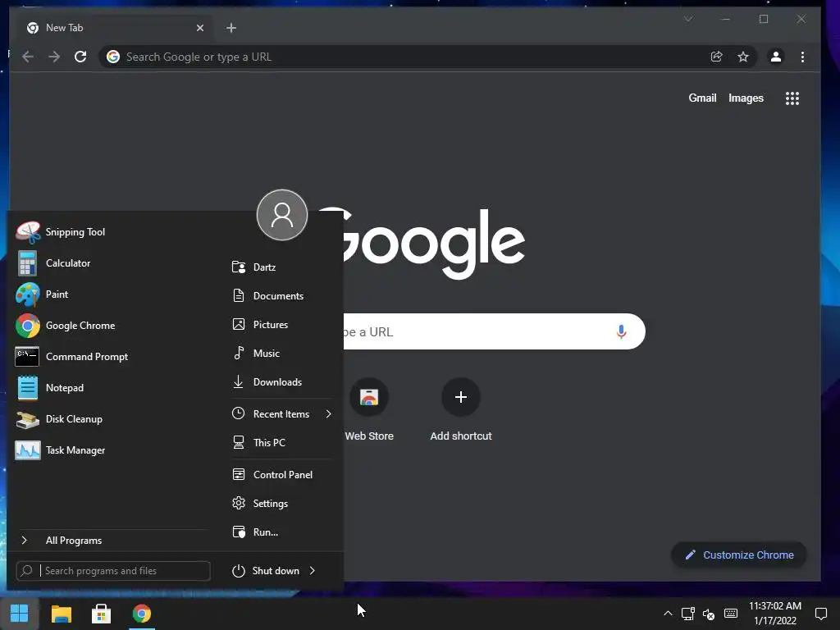Screen dimensions: 840x630
Task: Show hidden system tray icons
Action: coord(668,614)
